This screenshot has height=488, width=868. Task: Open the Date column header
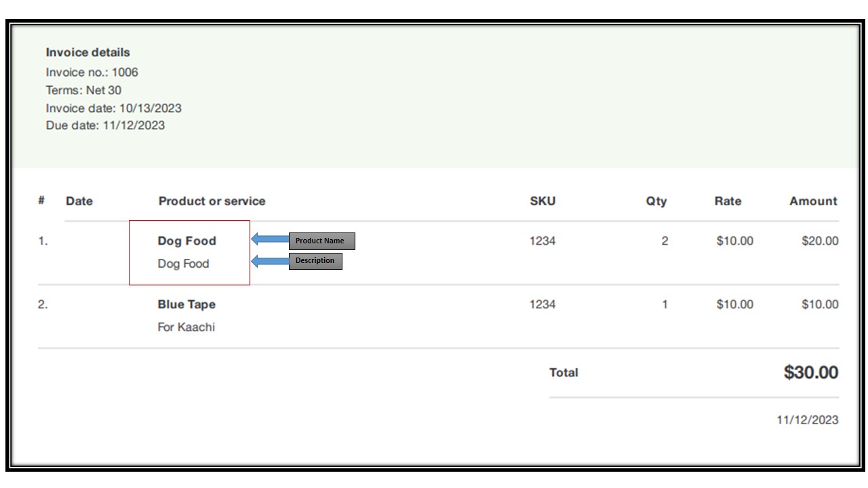(x=79, y=201)
